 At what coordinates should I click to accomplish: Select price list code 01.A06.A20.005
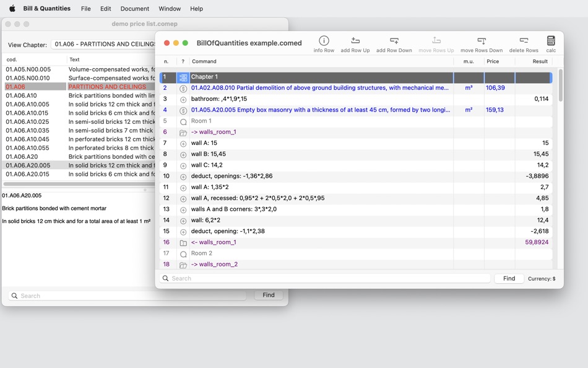pyautogui.click(x=79, y=165)
